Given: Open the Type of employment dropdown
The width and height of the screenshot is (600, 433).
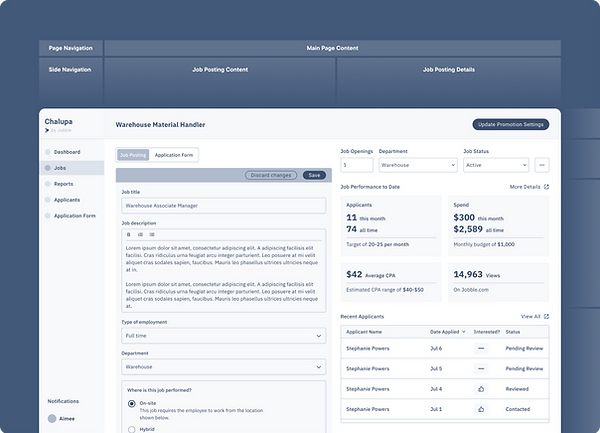Looking at the screenshot, I should click(x=224, y=336).
